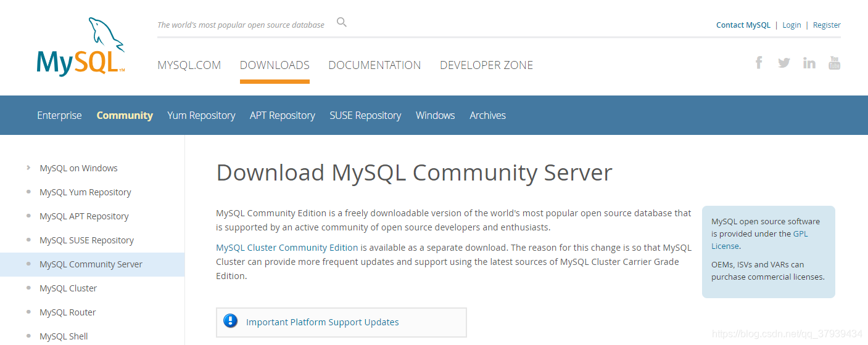
Task: Open APT Repository in navigation bar
Action: pos(283,115)
